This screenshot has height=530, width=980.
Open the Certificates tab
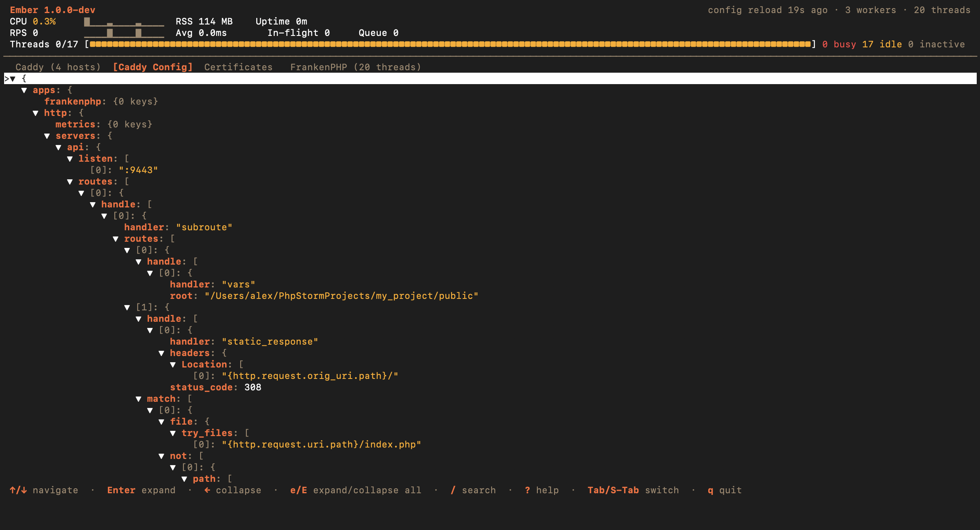(x=238, y=67)
